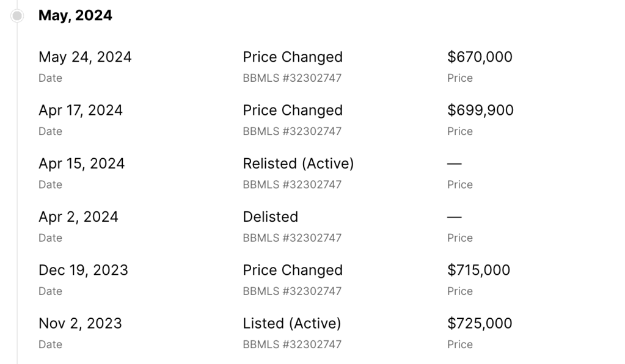Click the Apr 15, 2024 date

point(81,164)
